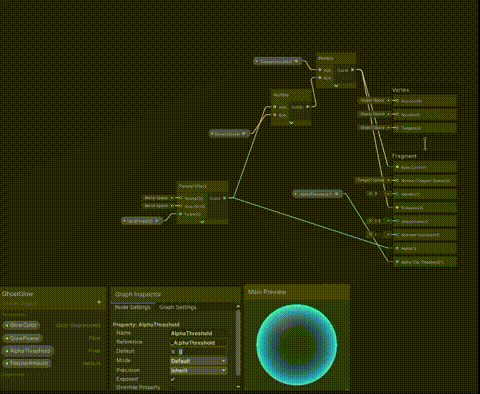Click the Vertex context header

pos(400,90)
